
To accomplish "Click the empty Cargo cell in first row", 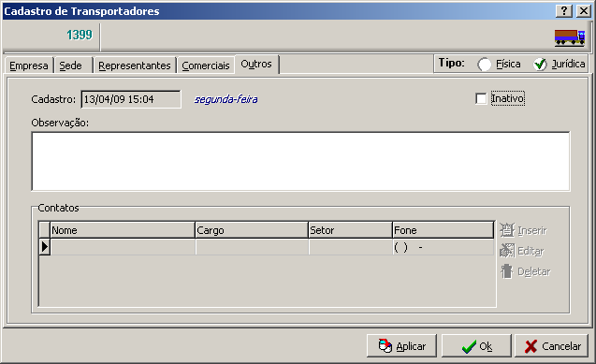I will [x=252, y=247].
